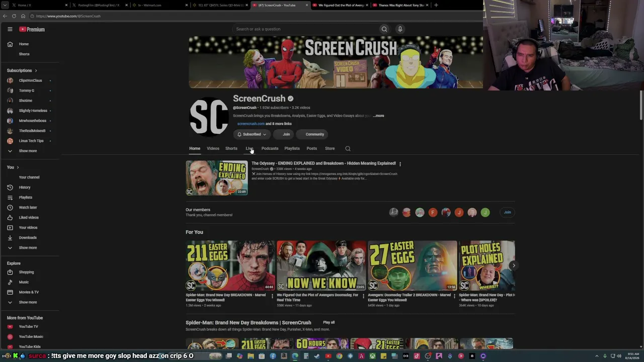This screenshot has width=644, height=362.
Task: Click the volume icon in system tray
Action: point(619,356)
